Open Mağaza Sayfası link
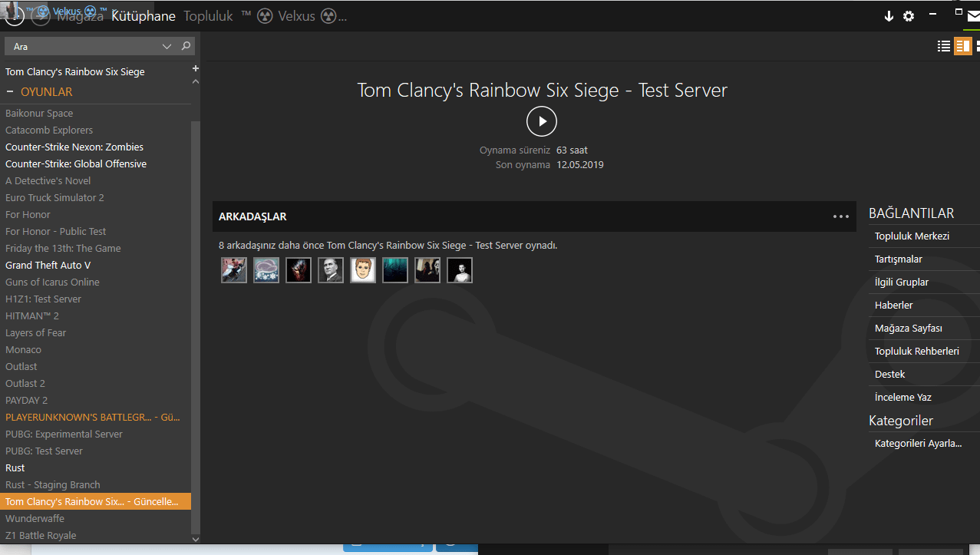The height and width of the screenshot is (555, 980). 908,328
